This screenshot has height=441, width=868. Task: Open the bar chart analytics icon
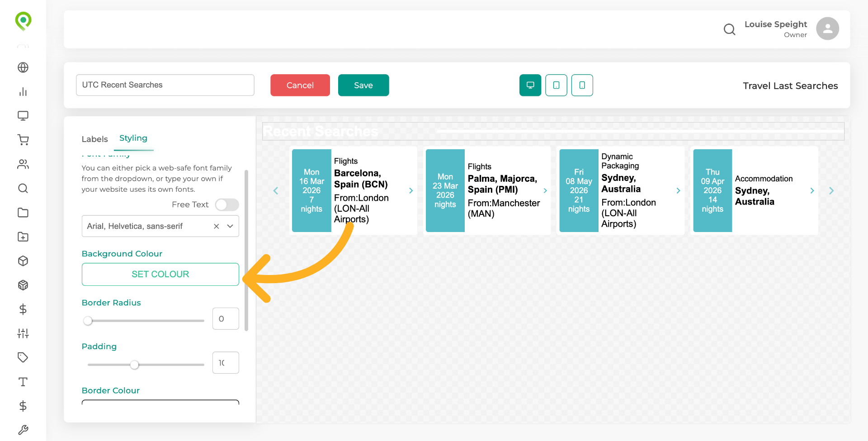[23, 92]
